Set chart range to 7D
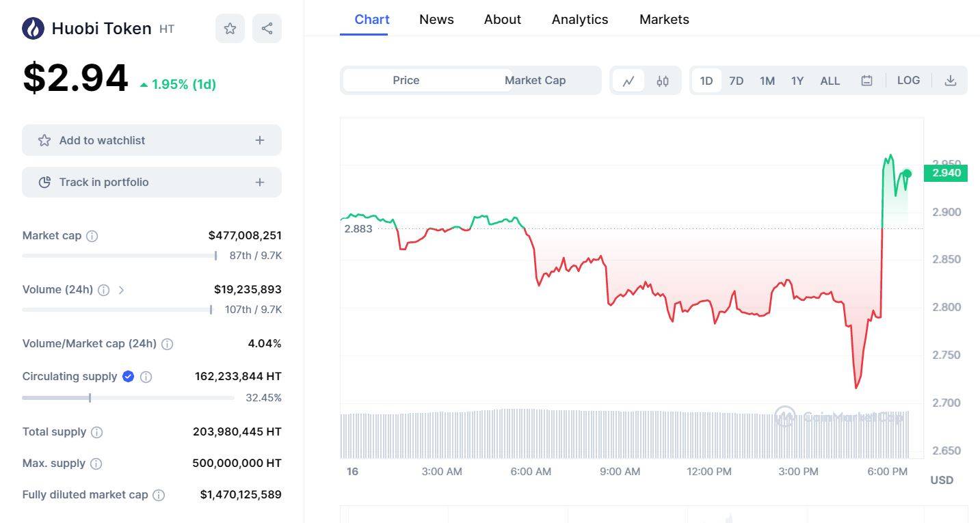This screenshot has height=523, width=980. (x=737, y=81)
